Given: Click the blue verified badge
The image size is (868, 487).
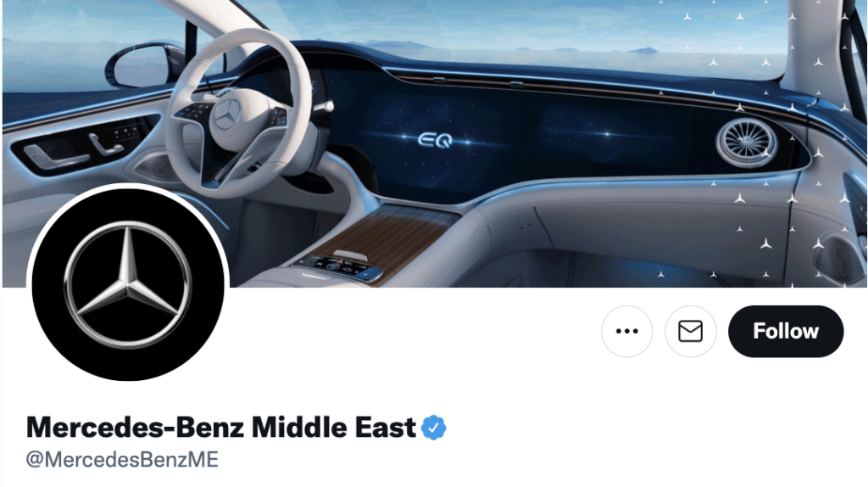Looking at the screenshot, I should (433, 428).
